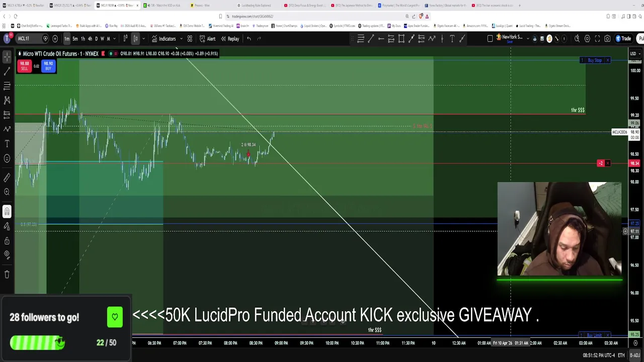Toggle Magnet mode in left sidebar
Viewport: 644px width, 362px height.
point(7,212)
